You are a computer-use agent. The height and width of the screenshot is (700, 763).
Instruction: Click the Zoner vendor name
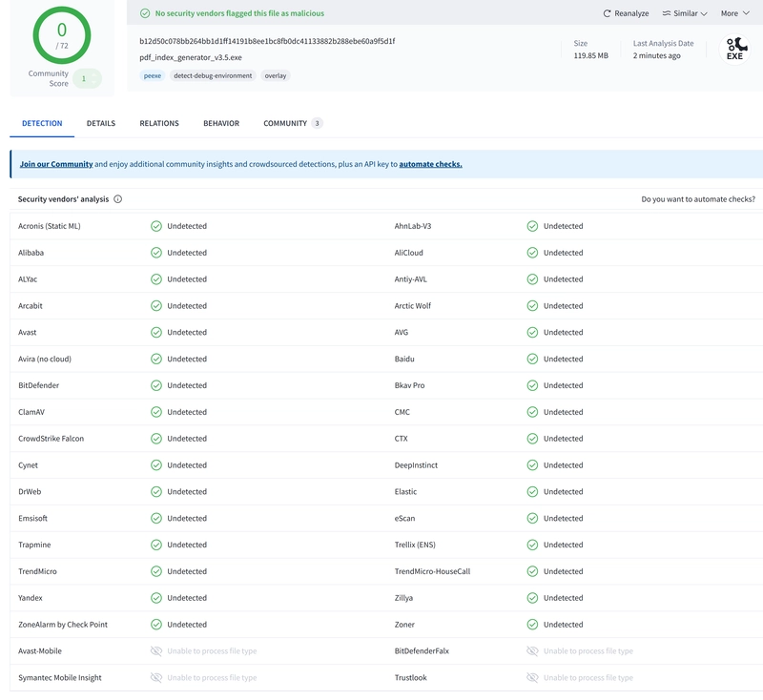404,625
